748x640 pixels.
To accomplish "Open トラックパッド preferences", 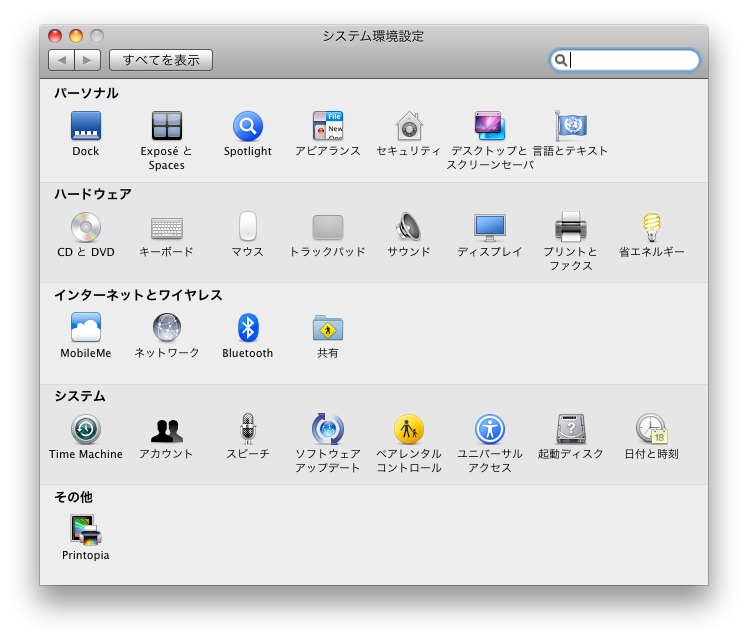I will click(x=327, y=228).
